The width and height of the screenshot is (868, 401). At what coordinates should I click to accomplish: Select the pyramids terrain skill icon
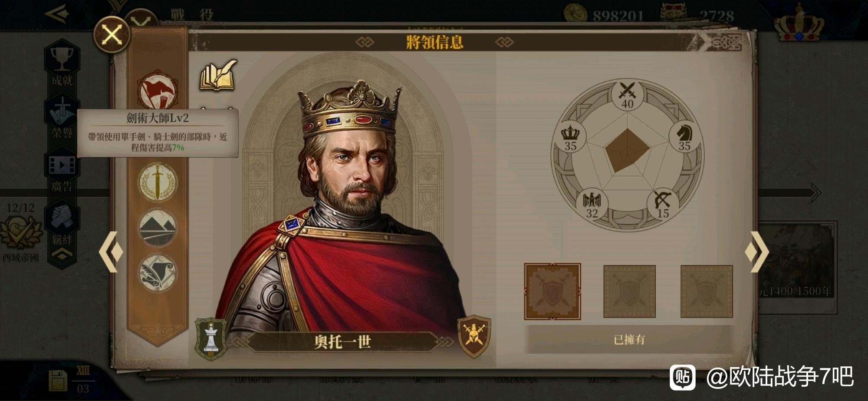158,228
